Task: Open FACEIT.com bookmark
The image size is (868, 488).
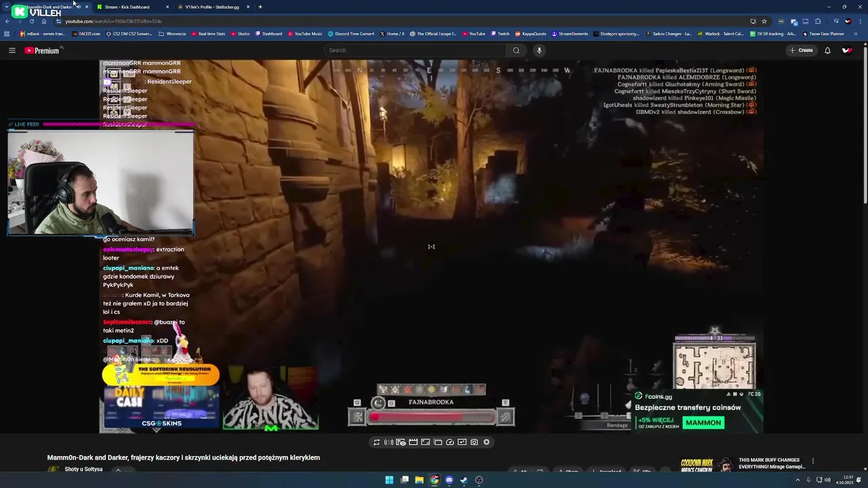Action: coord(86,34)
